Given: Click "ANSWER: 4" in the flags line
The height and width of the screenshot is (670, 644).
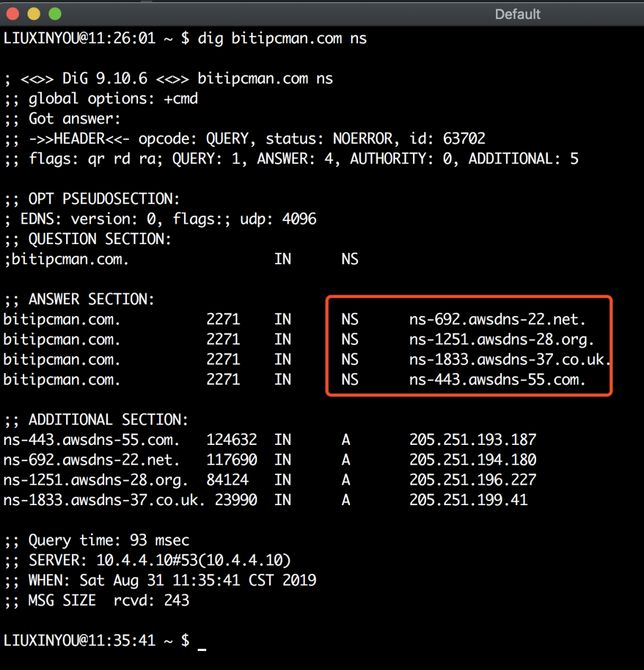Looking at the screenshot, I should pyautogui.click(x=295, y=159).
